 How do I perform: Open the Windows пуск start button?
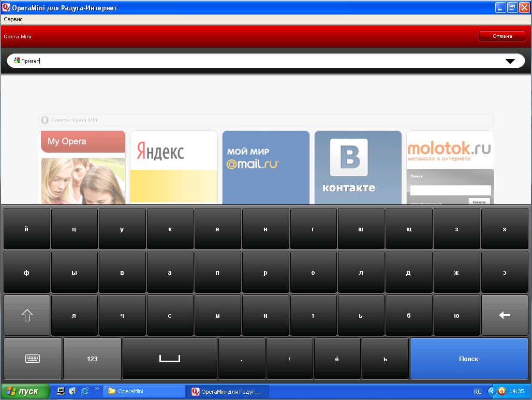(x=25, y=391)
